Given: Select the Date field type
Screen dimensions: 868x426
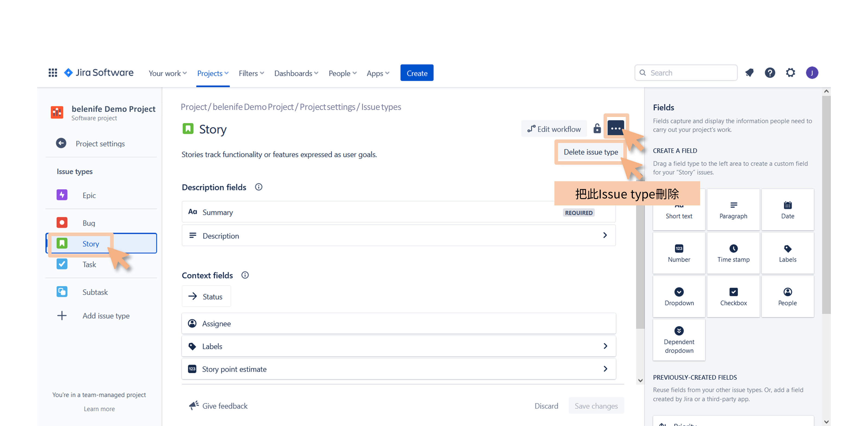Looking at the screenshot, I should (x=787, y=210).
